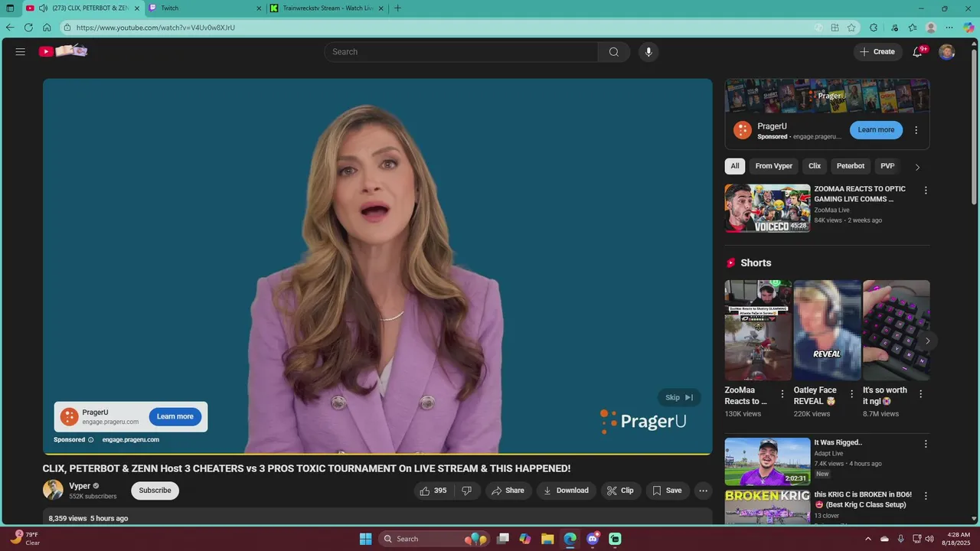Skip the PragerU ad
980x551 pixels.
[x=679, y=397]
